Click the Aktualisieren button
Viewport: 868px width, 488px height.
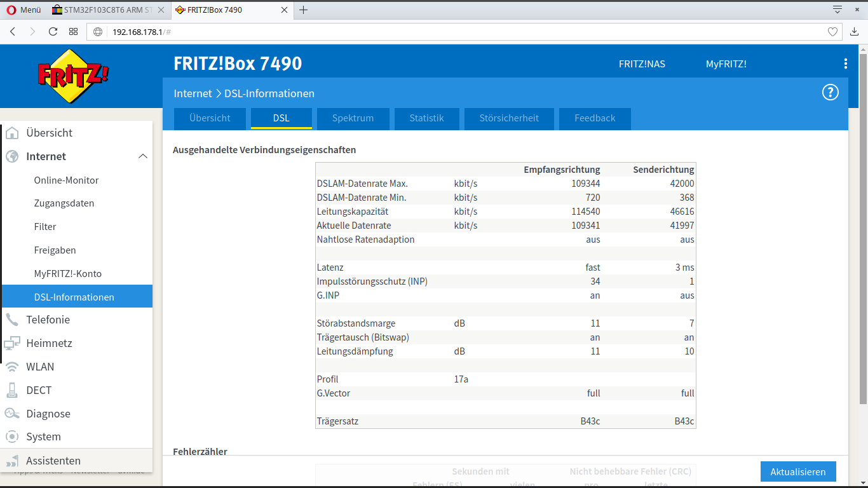click(x=798, y=471)
